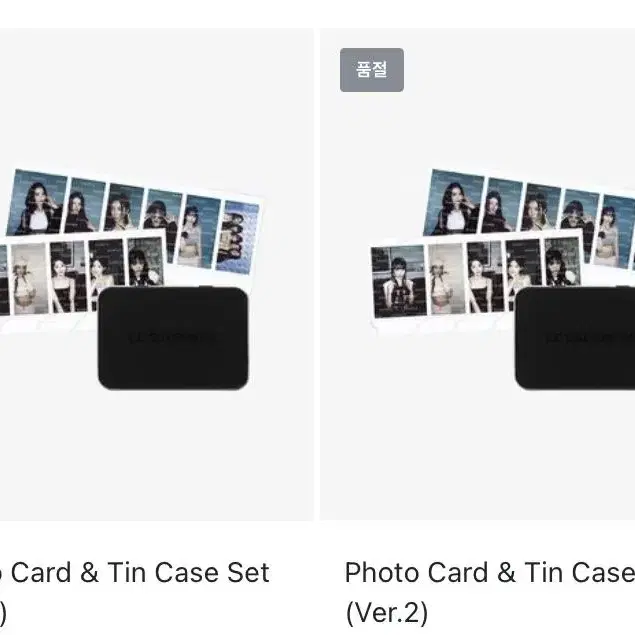The height and width of the screenshot is (635, 635).
Task: Click the '(Ver.2)' version label text
Action: coord(387,613)
